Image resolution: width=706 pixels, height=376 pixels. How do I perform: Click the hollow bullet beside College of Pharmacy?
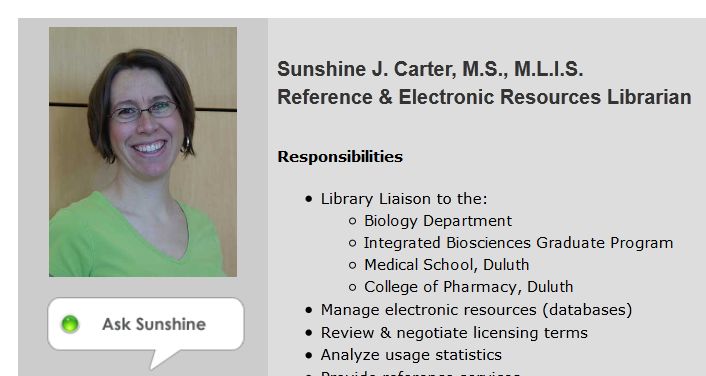tap(353, 287)
